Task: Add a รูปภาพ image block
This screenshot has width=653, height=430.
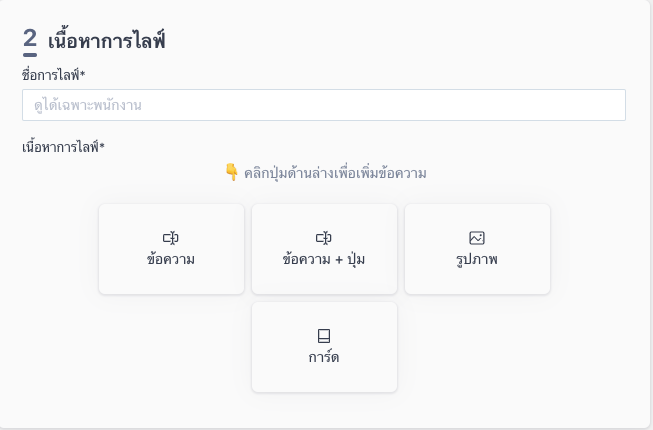Action: (x=477, y=249)
